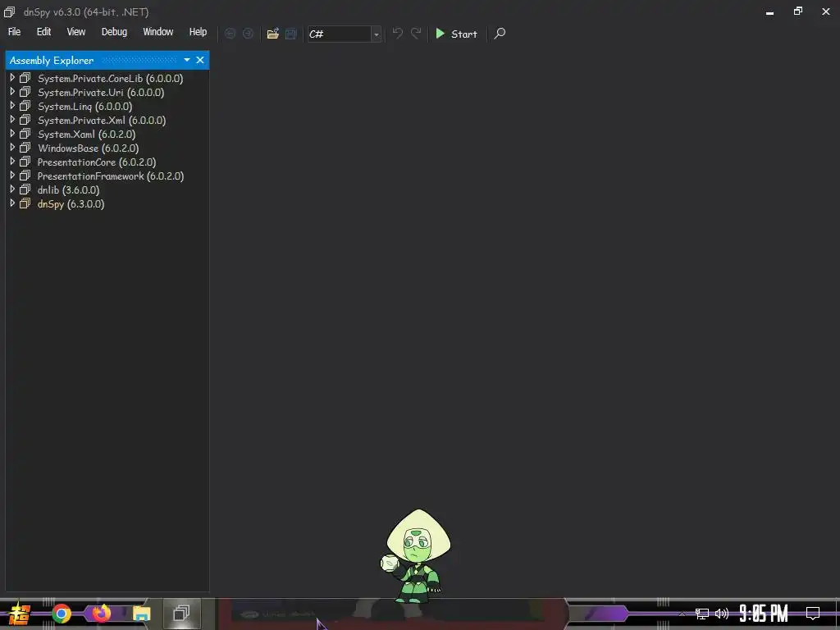This screenshot has height=630, width=840.
Task: Click the dnSpy executable assembly icon
Action: (x=25, y=203)
